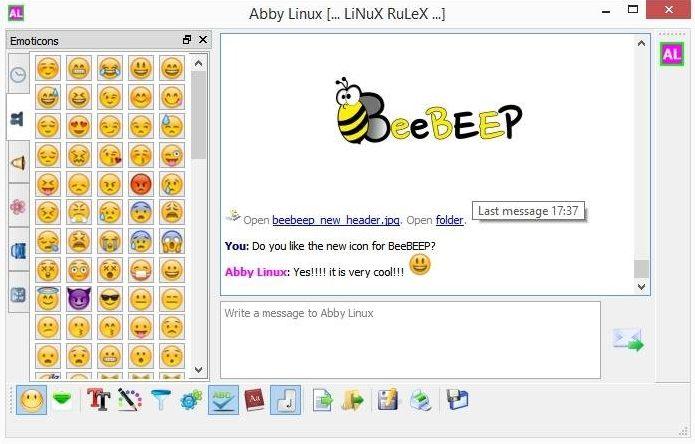Image resolution: width=695 pixels, height=444 pixels.
Task: Select the megaphone emoticons category tab
Action: point(18,163)
